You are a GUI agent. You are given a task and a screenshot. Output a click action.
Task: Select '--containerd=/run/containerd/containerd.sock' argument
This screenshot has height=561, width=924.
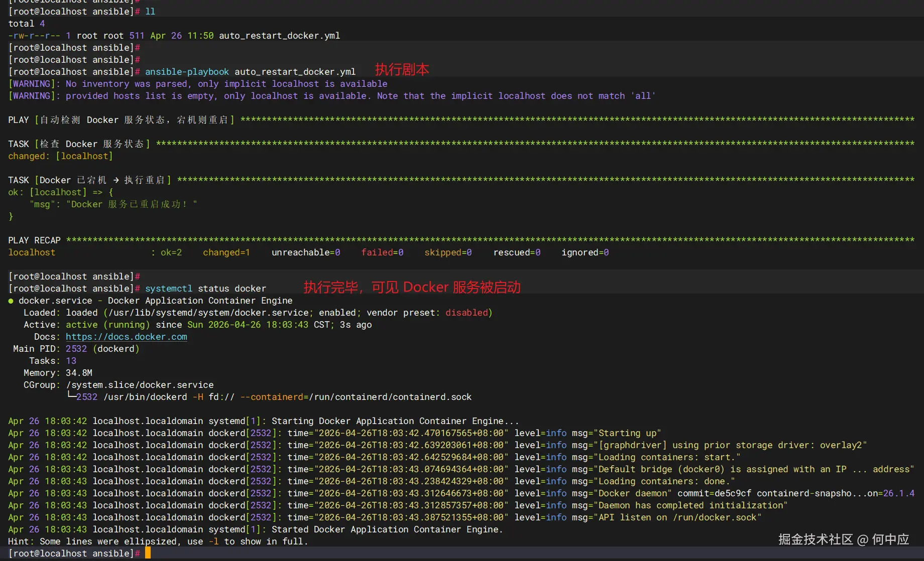pyautogui.click(x=356, y=397)
